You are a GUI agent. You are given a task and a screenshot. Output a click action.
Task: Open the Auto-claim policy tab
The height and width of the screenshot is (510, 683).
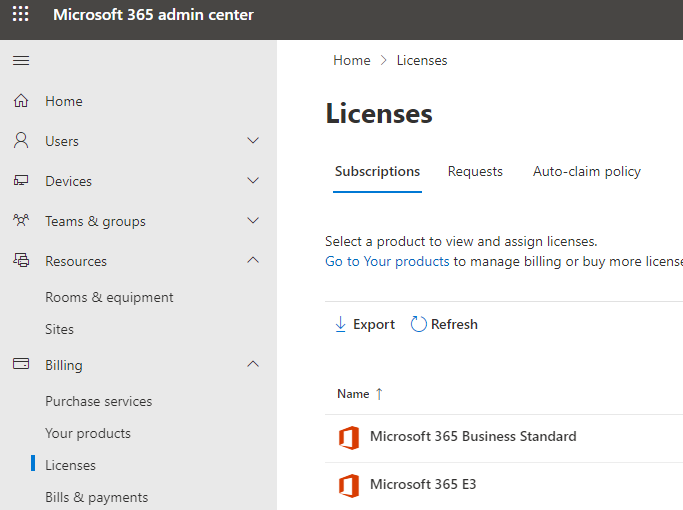[x=587, y=172]
